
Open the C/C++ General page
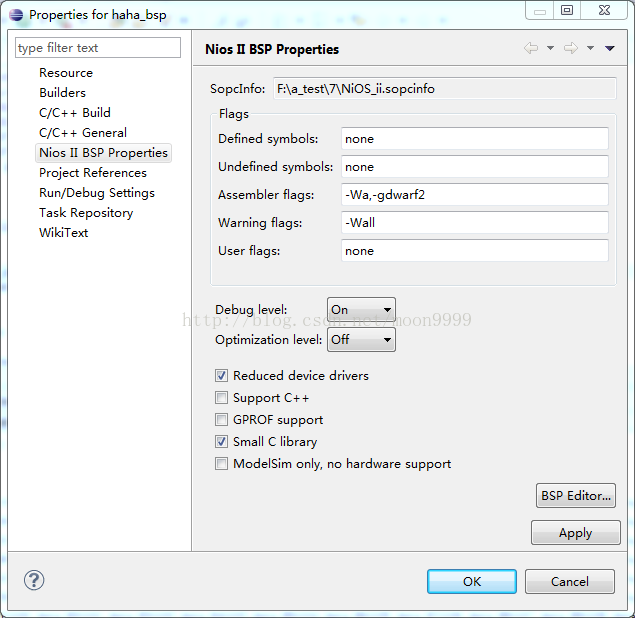[83, 133]
